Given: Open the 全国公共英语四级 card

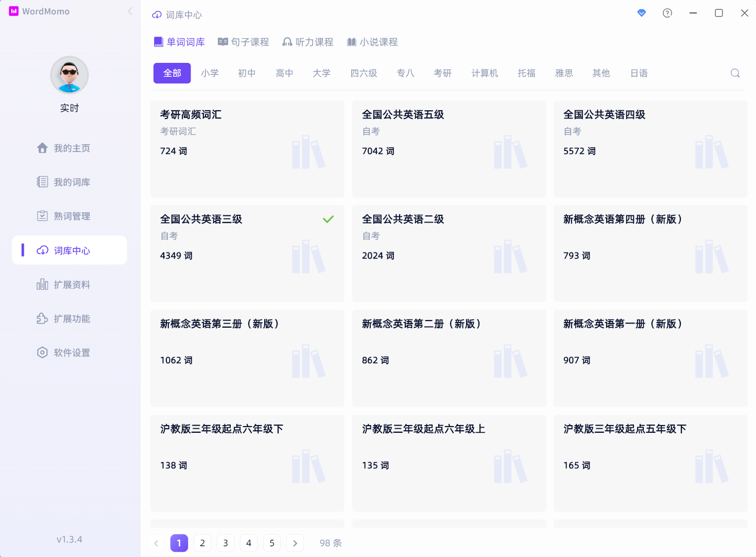Looking at the screenshot, I should 650,149.
